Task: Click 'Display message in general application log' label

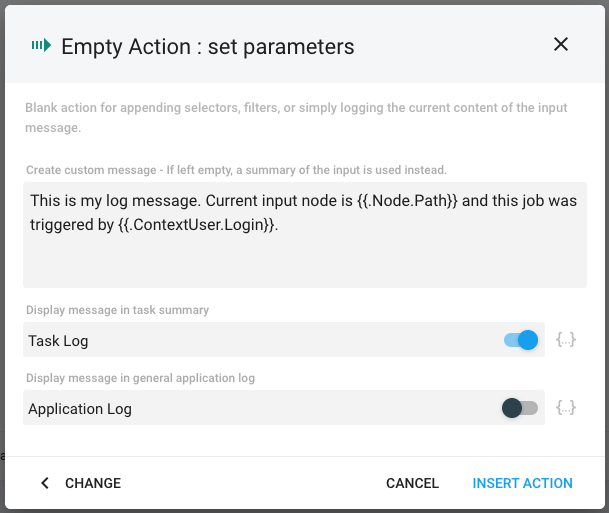Action: point(140,378)
